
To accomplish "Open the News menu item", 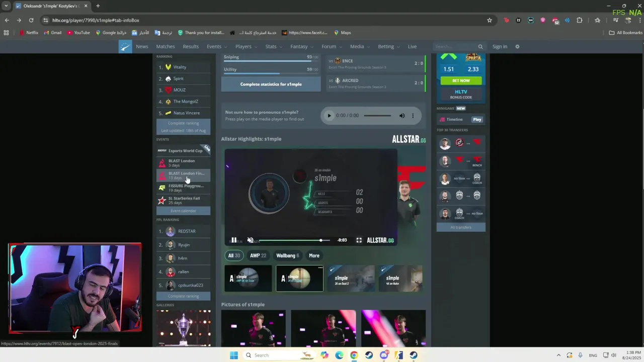I will tap(142, 47).
